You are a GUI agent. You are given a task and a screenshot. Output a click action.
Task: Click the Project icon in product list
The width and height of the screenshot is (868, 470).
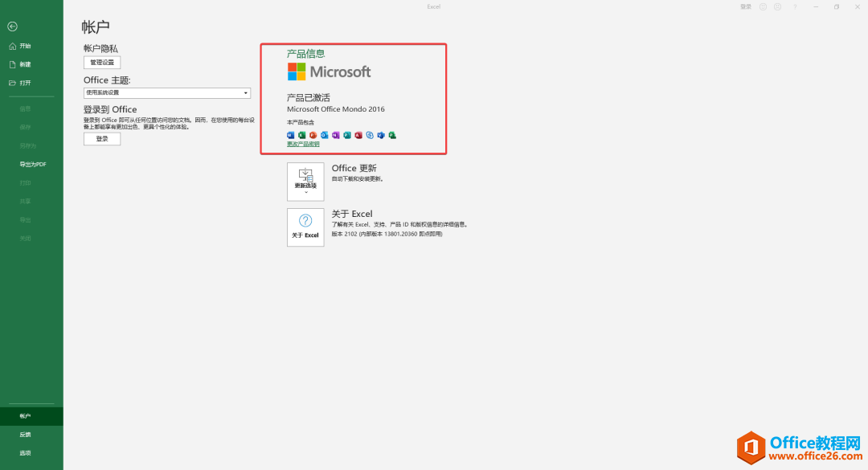pyautogui.click(x=392, y=135)
